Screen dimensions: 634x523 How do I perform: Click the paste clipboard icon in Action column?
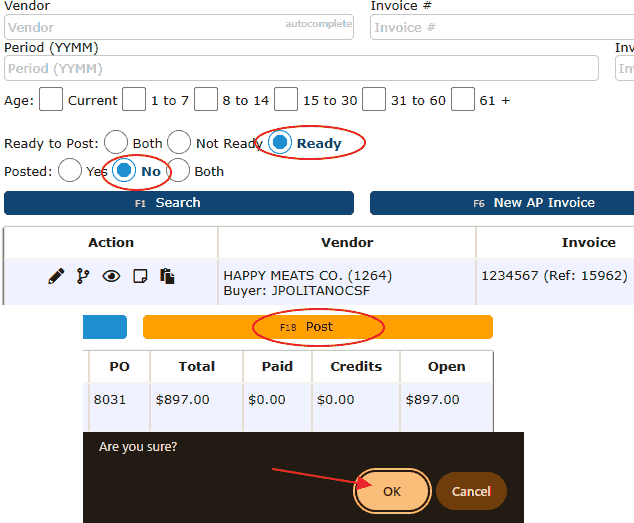coord(167,276)
